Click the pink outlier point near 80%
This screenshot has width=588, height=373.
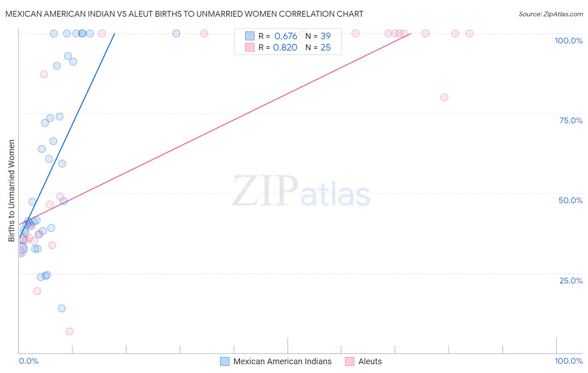(444, 97)
